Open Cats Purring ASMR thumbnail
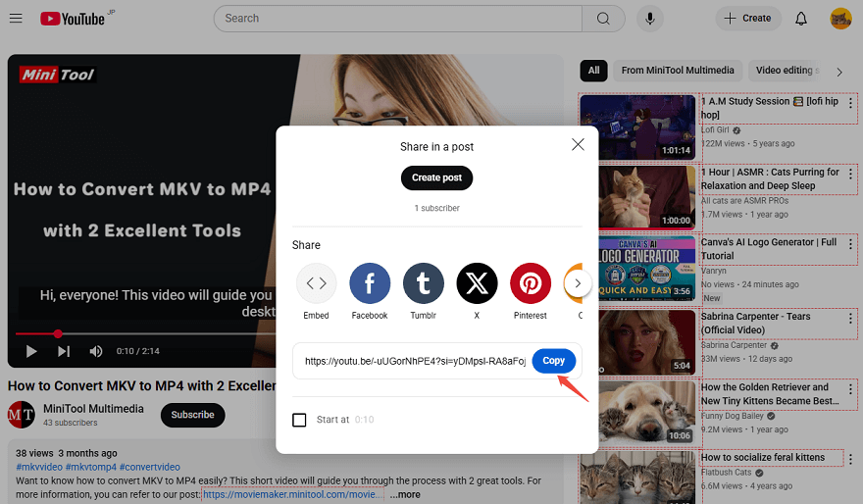 [x=646, y=197]
